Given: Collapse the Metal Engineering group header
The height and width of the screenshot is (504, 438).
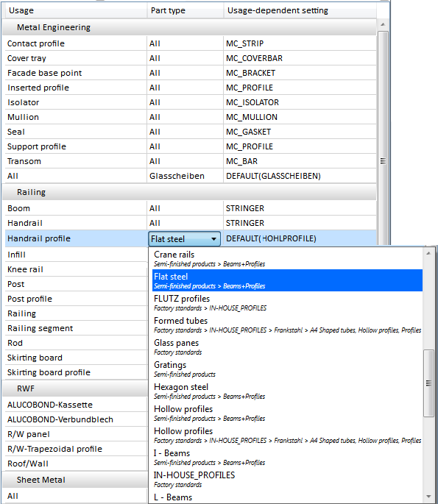Looking at the screenshot, I should pyautogui.click(x=189, y=27).
